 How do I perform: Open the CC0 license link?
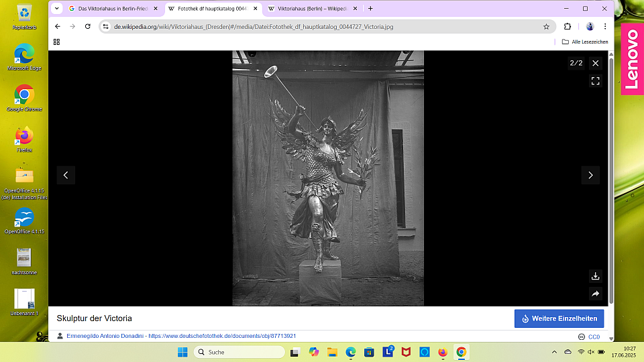click(594, 337)
